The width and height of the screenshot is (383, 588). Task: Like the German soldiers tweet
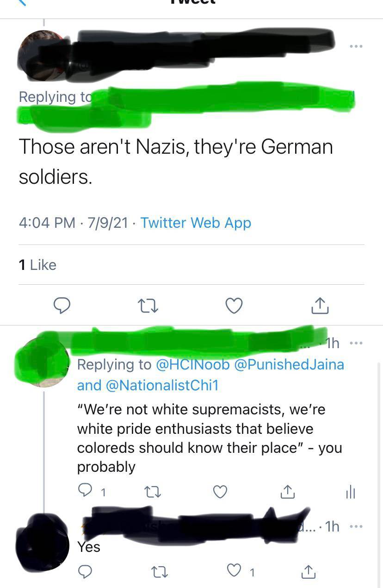[x=234, y=305]
